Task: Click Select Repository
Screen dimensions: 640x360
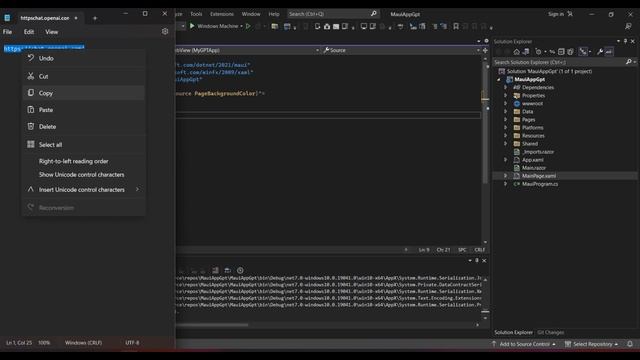Action: click(x=591, y=344)
